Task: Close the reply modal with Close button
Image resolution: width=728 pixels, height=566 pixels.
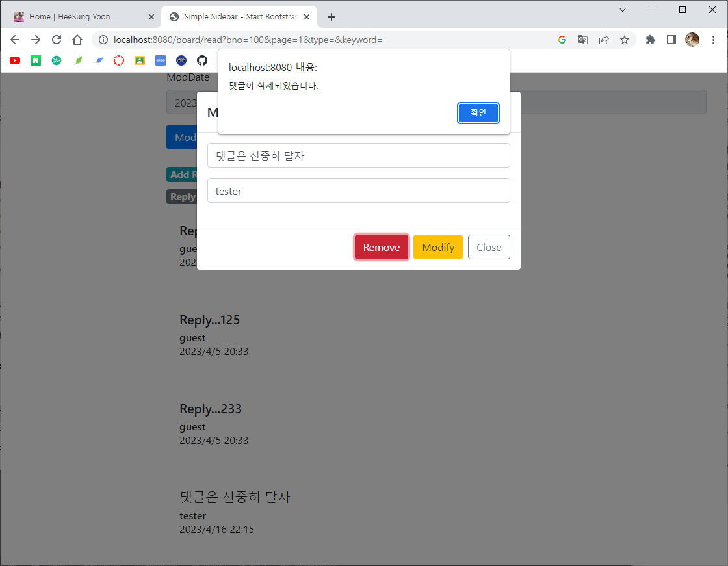Action: [489, 247]
